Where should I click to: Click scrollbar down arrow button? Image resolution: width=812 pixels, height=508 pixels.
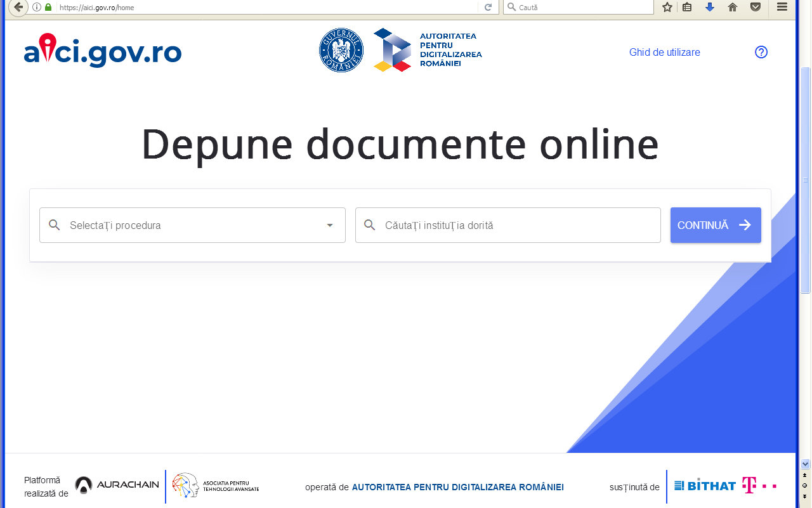pos(805,464)
